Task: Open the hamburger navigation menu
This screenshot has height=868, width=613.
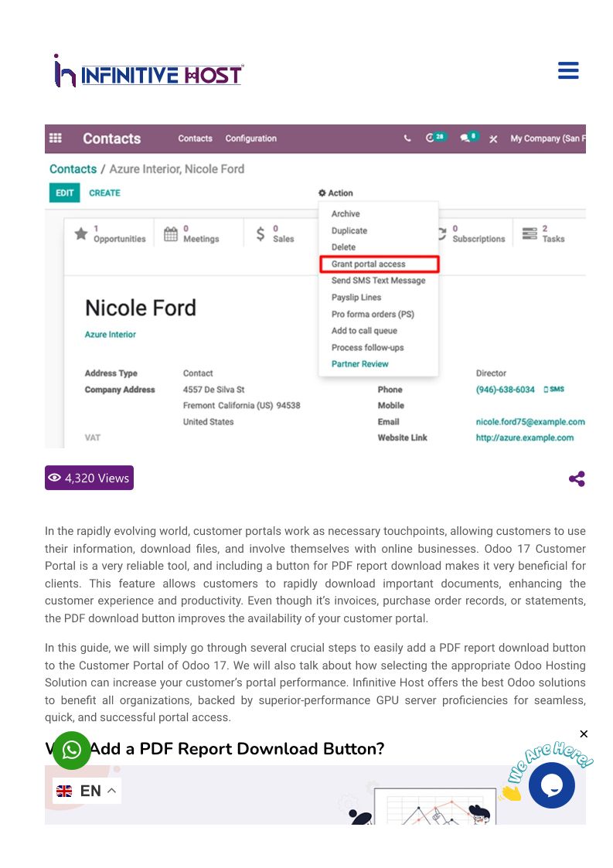Action: tap(568, 71)
